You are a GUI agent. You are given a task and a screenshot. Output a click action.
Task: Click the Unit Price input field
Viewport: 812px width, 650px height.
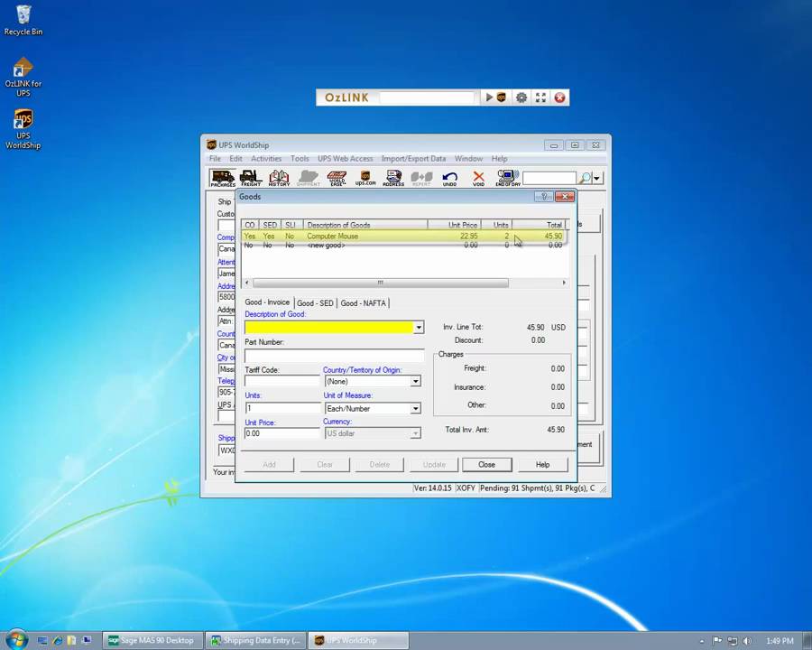point(282,433)
